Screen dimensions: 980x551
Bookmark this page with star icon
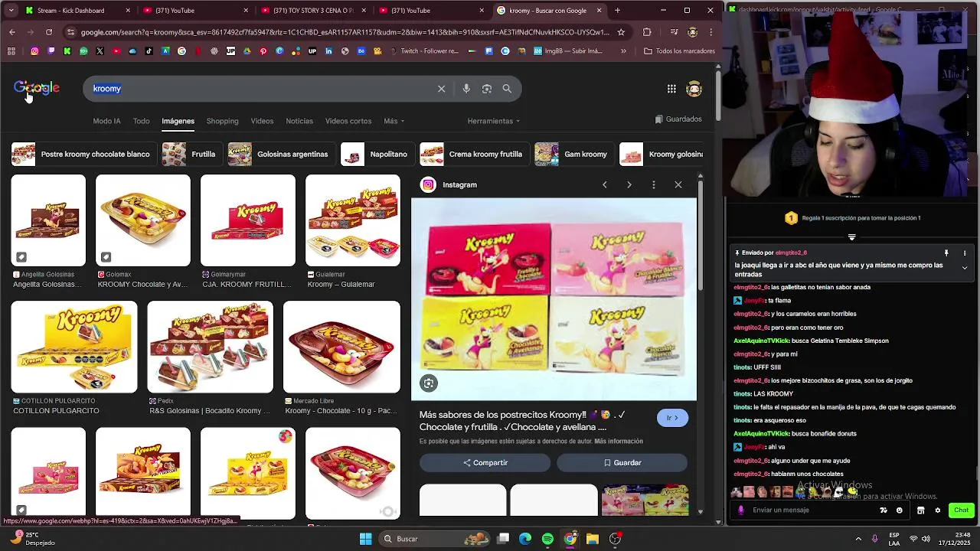621,32
